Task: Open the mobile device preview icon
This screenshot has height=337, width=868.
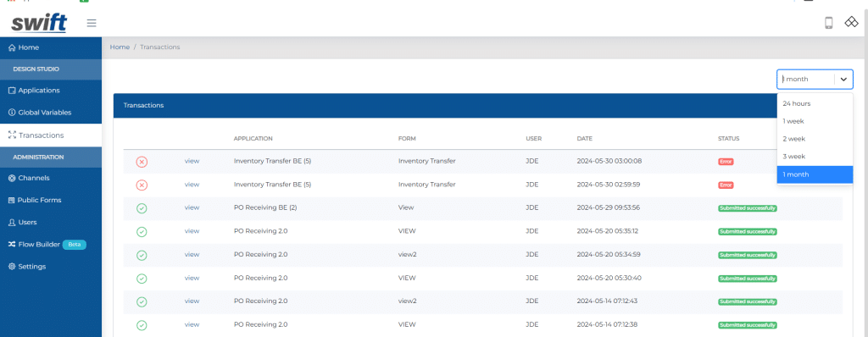Action: (x=829, y=23)
